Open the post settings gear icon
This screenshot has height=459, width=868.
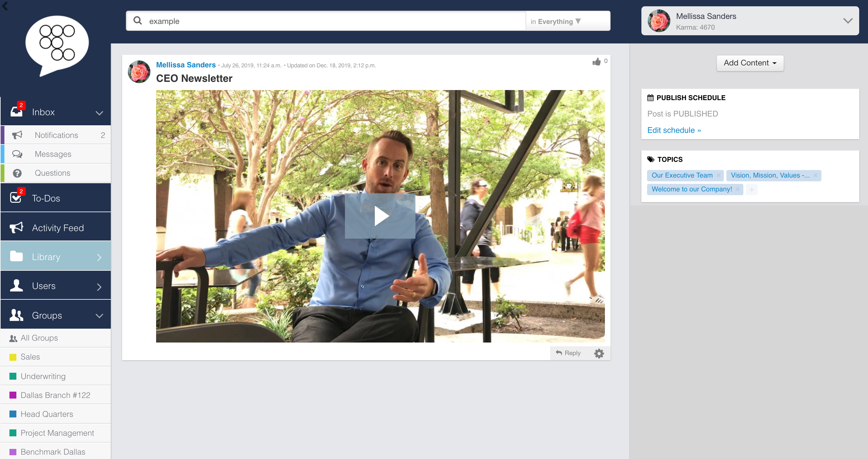click(x=599, y=353)
